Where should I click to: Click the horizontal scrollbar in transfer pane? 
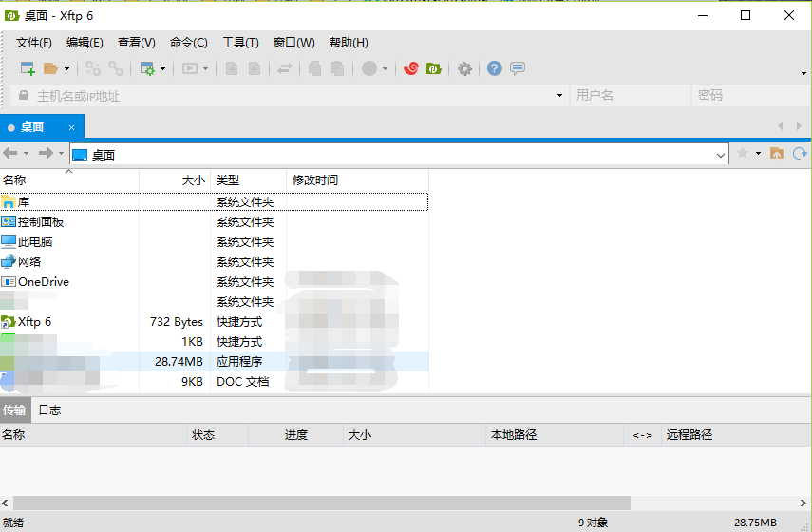pyautogui.click(x=322, y=503)
